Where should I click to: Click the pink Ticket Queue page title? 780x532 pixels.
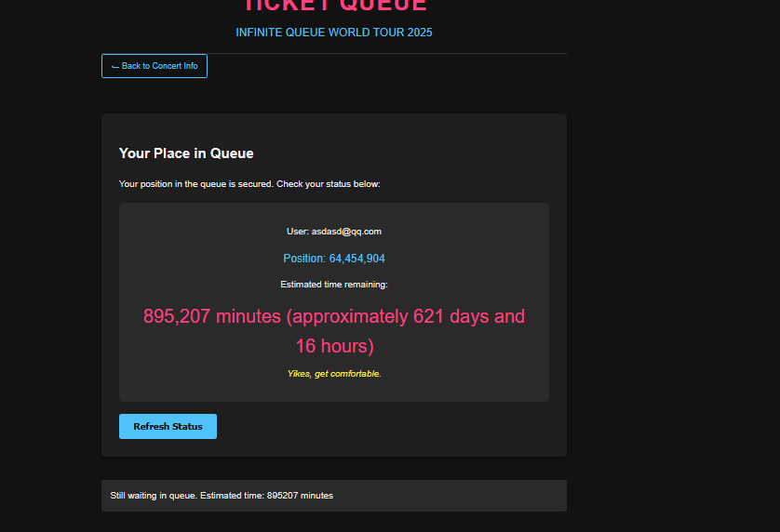click(335, 6)
